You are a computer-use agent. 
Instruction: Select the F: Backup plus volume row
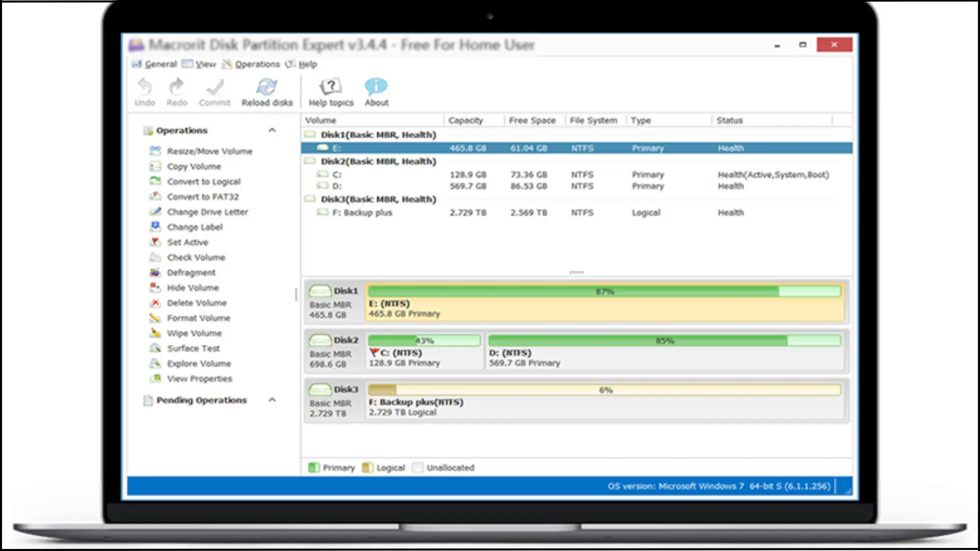click(576, 213)
